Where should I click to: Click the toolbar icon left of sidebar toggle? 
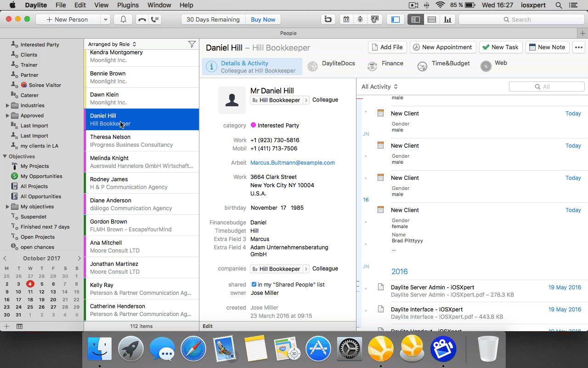[x=375, y=19]
